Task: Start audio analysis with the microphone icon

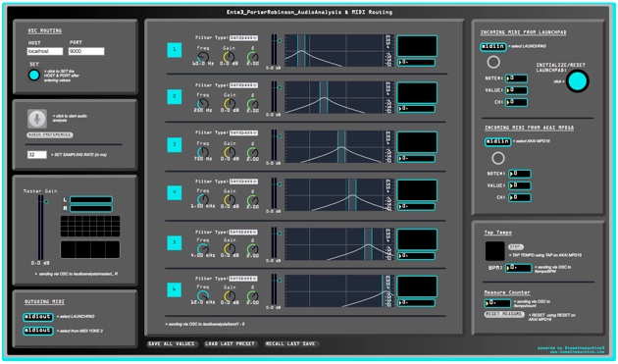Action: [37, 119]
